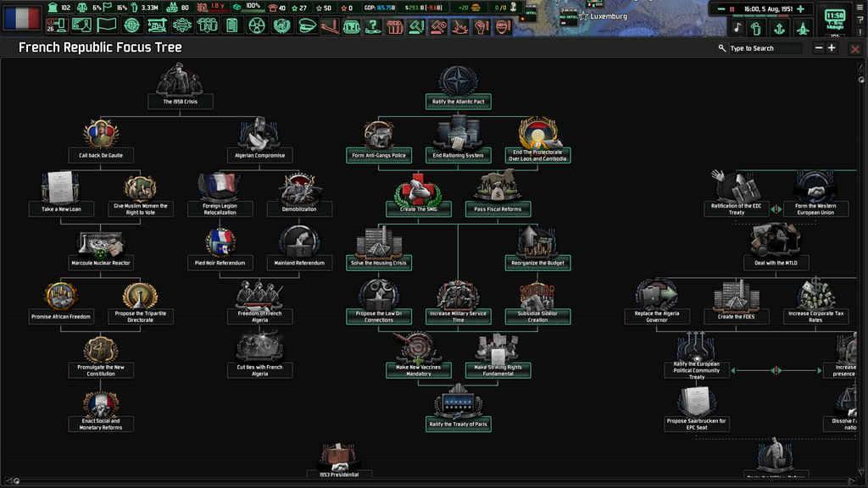Select the Call back De Gaulle focus
This screenshot has height=488, width=868.
click(101, 141)
